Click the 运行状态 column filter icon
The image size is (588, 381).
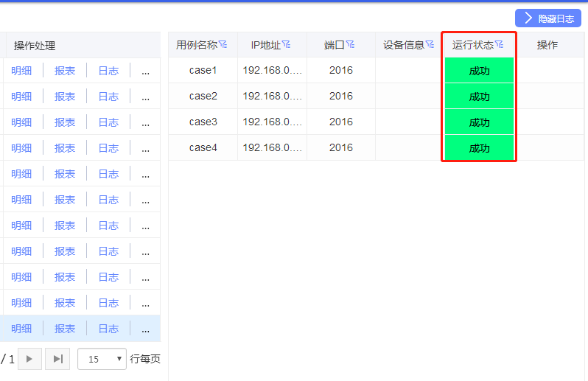500,45
